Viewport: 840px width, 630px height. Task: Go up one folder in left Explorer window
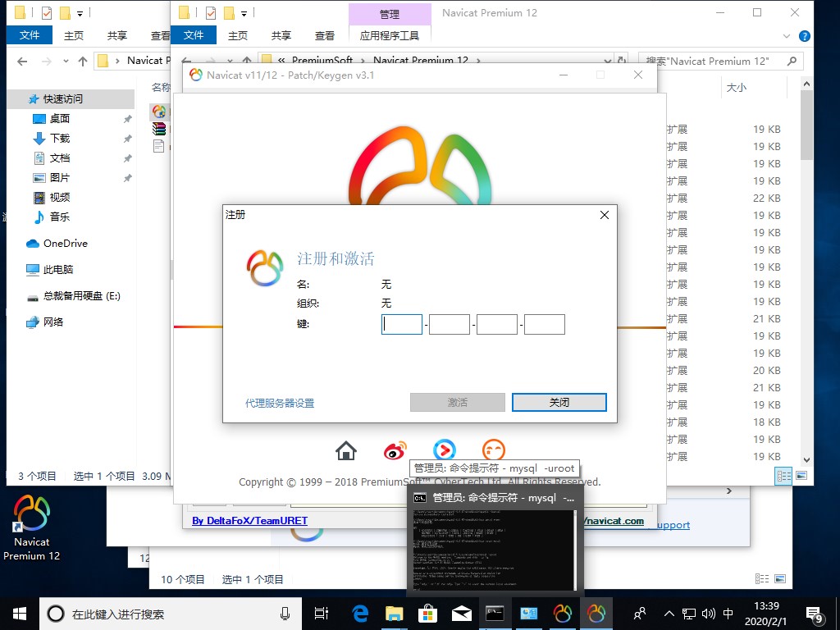[x=83, y=61]
